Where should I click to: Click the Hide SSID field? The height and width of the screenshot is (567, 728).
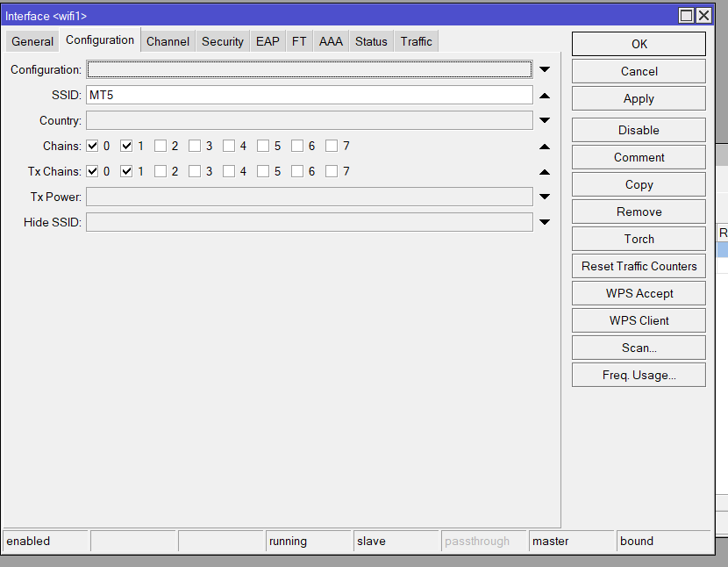point(310,222)
